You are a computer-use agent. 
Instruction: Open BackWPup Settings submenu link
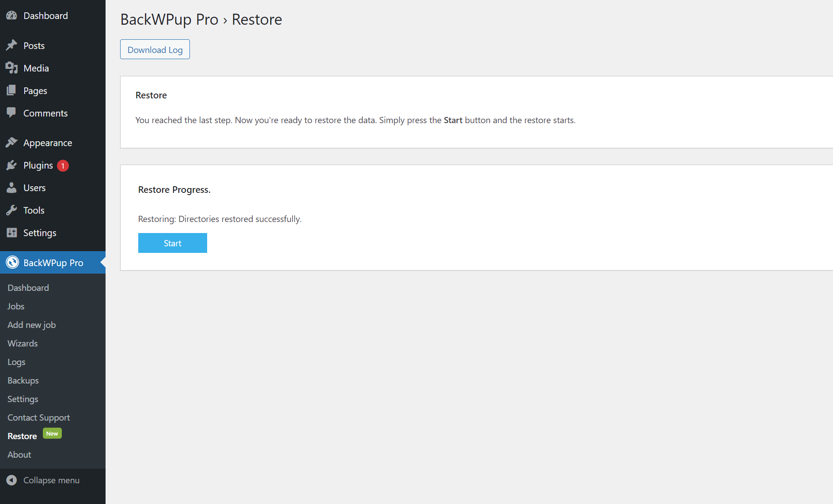click(x=23, y=399)
